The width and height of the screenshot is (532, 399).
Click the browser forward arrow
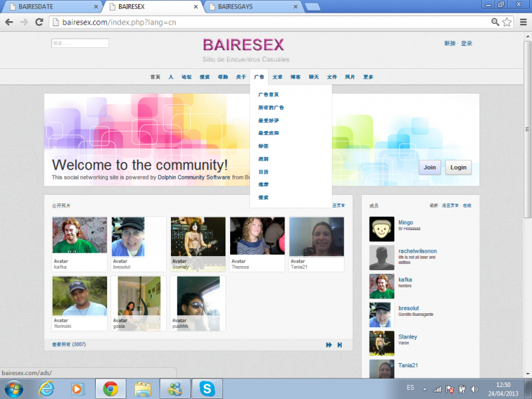click(x=24, y=23)
